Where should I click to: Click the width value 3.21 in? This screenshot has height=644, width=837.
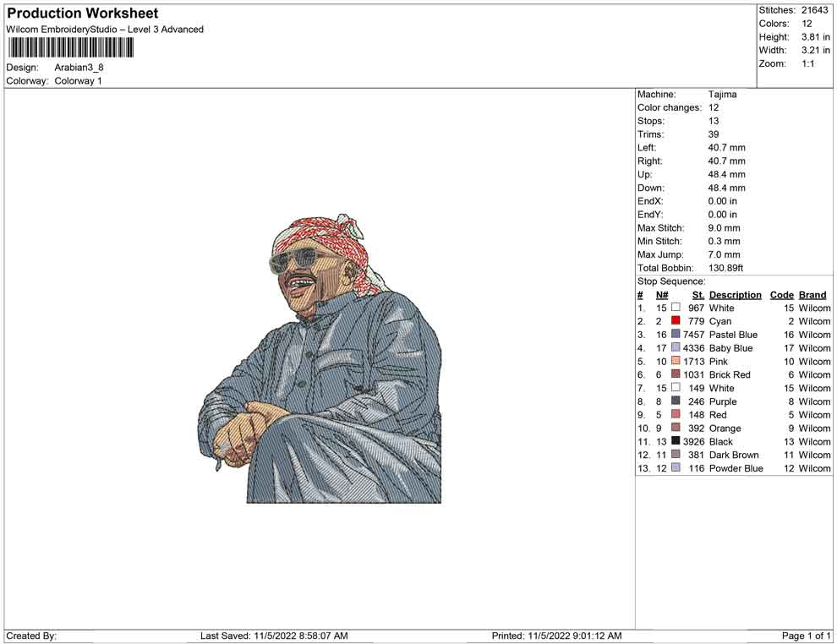click(x=815, y=50)
